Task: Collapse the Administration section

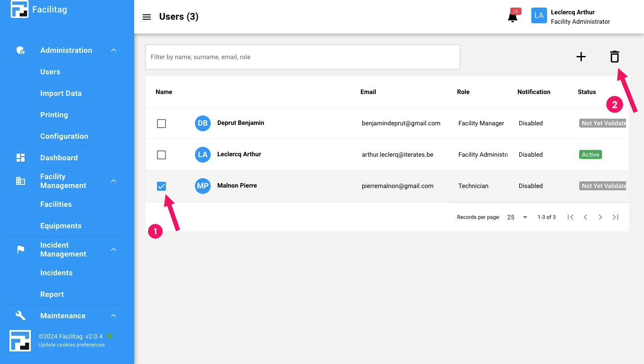Action: pyautogui.click(x=114, y=50)
